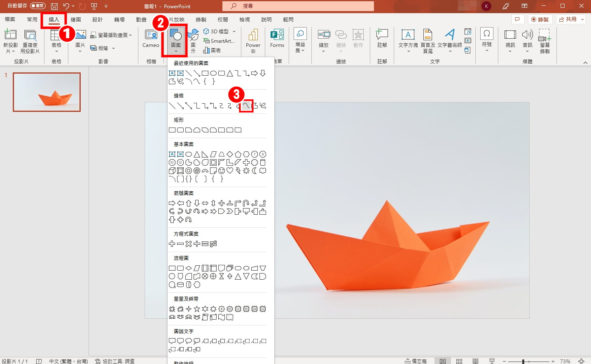Screen dimensions: 591x364
Task: Open Power BI insert button
Action: pos(253,41)
